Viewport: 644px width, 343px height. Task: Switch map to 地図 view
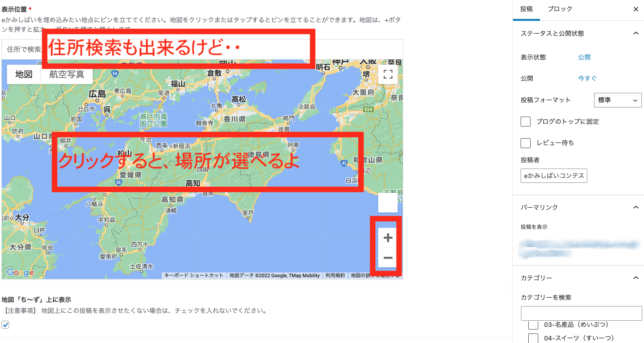tap(24, 74)
